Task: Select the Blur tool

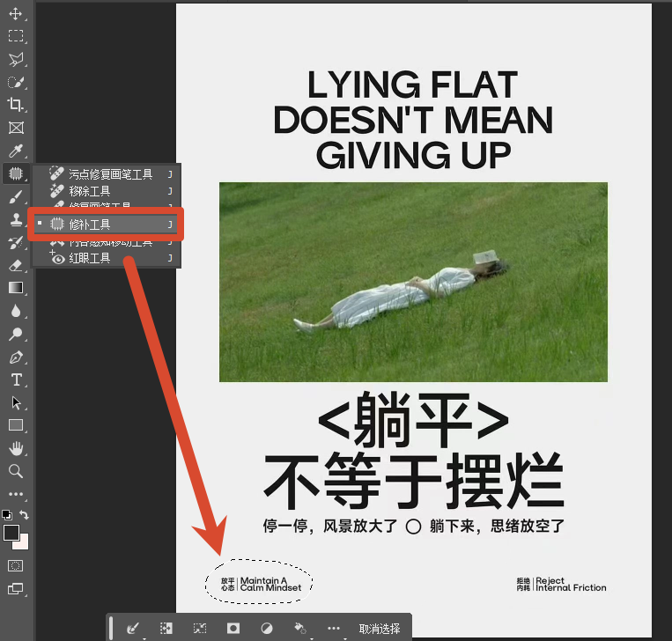Action: (16, 311)
